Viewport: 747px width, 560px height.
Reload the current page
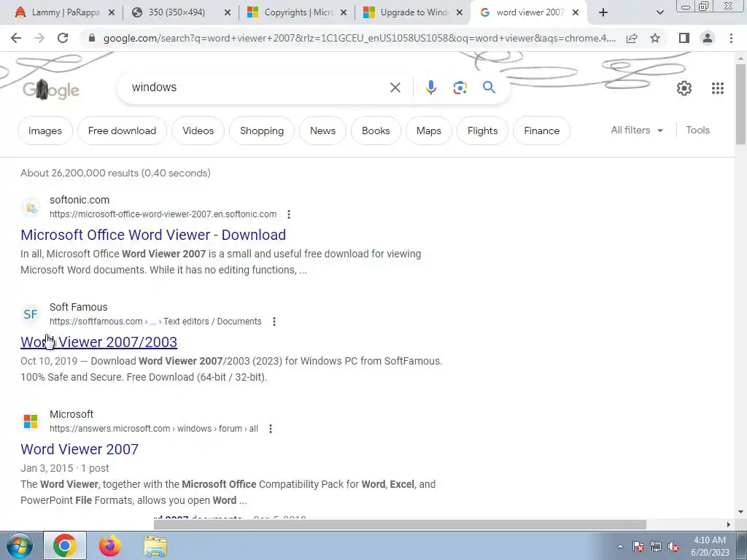tap(63, 38)
